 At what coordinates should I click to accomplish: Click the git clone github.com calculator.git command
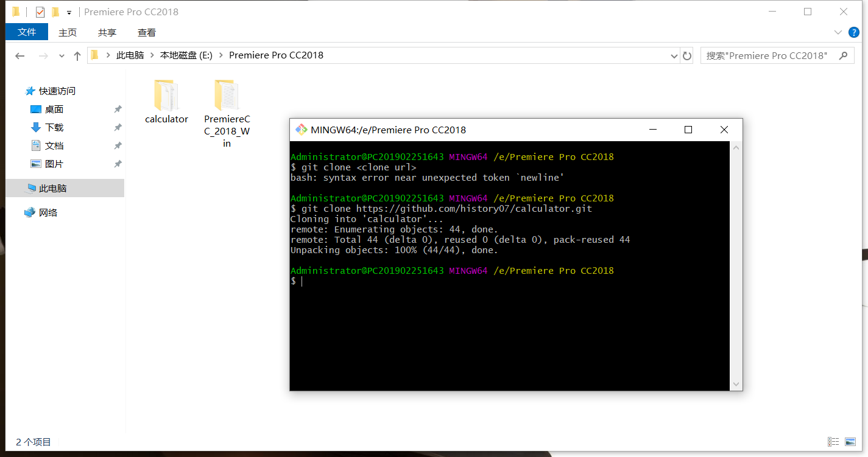tap(441, 209)
